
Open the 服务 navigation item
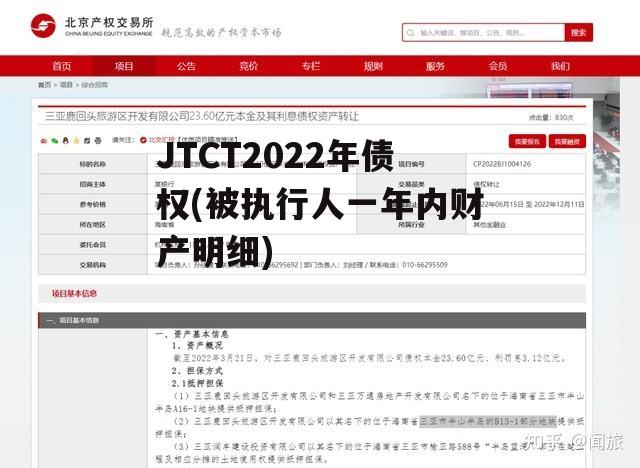pyautogui.click(x=435, y=66)
